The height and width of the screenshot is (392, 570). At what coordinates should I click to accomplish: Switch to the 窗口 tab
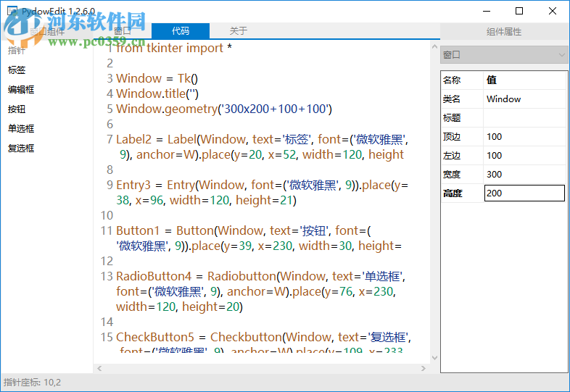click(x=123, y=31)
